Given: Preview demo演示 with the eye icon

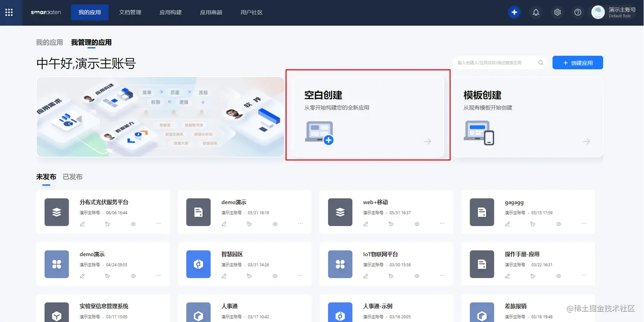Looking at the screenshot, I should (x=276, y=223).
